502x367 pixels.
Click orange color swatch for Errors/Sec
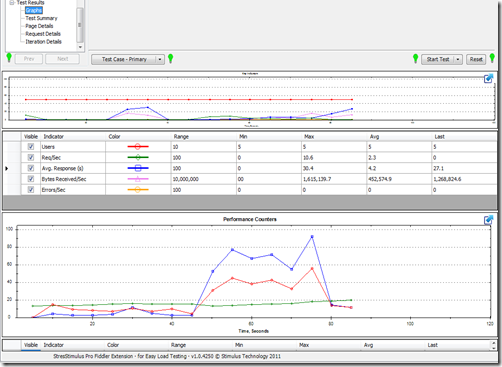(x=138, y=190)
